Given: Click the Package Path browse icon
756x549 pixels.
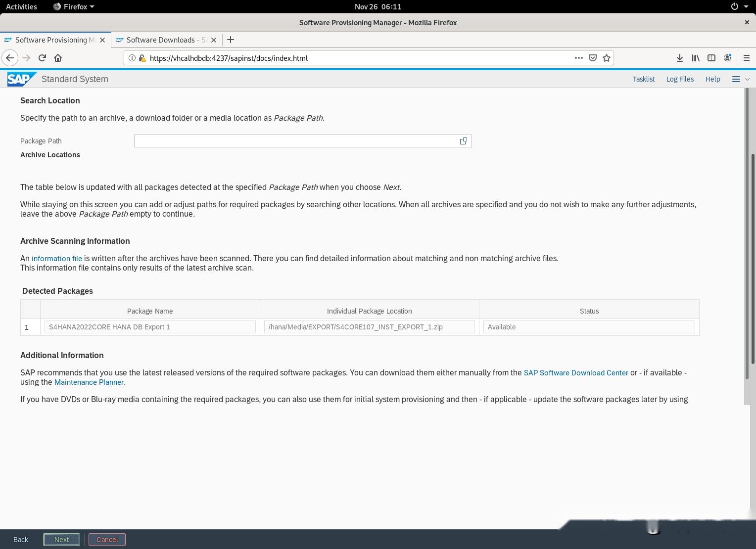Looking at the screenshot, I should pyautogui.click(x=464, y=141).
